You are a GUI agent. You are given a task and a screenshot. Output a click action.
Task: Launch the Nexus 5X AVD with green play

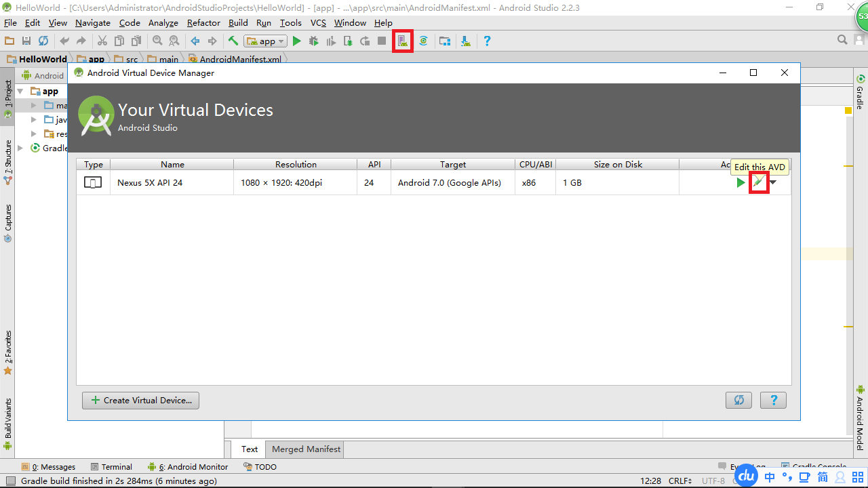click(741, 182)
